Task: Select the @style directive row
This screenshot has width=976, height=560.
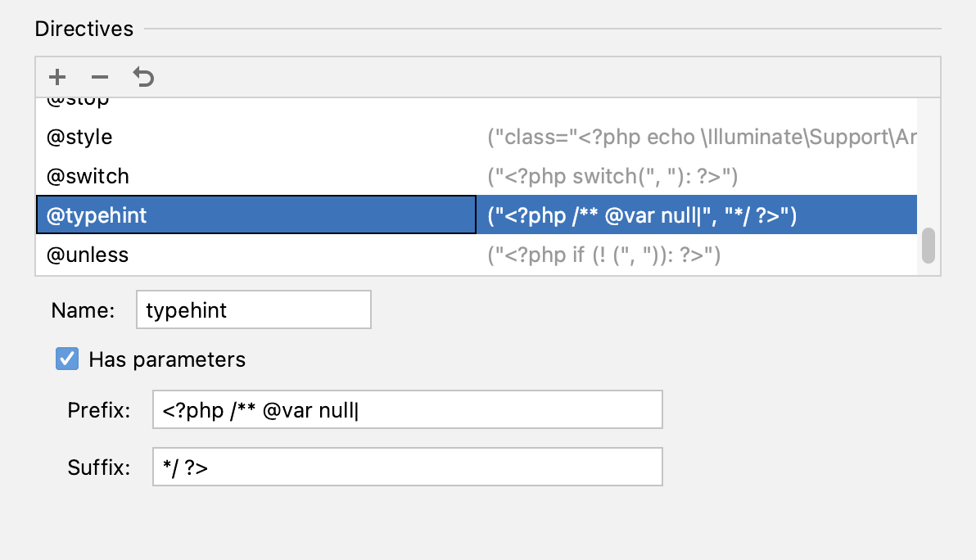Action: 477,137
